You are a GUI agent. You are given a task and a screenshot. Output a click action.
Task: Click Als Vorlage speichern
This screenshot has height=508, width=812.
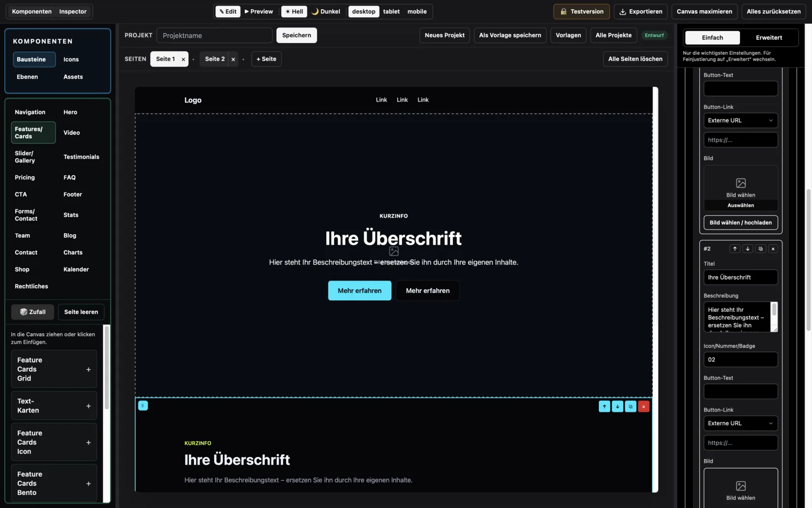(510, 35)
